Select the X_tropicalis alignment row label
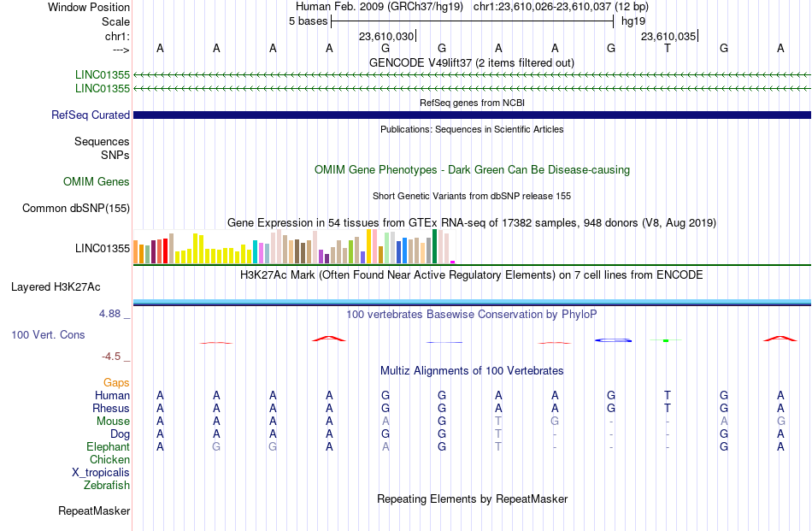 tap(101, 473)
